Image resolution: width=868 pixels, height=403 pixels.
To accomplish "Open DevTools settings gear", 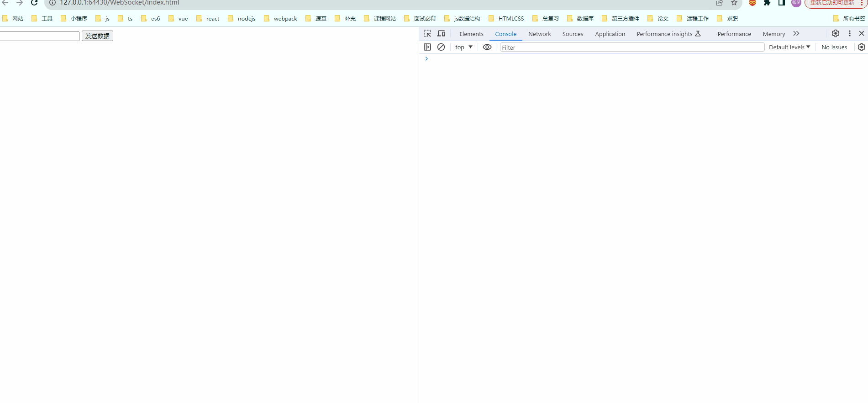I will click(x=836, y=33).
